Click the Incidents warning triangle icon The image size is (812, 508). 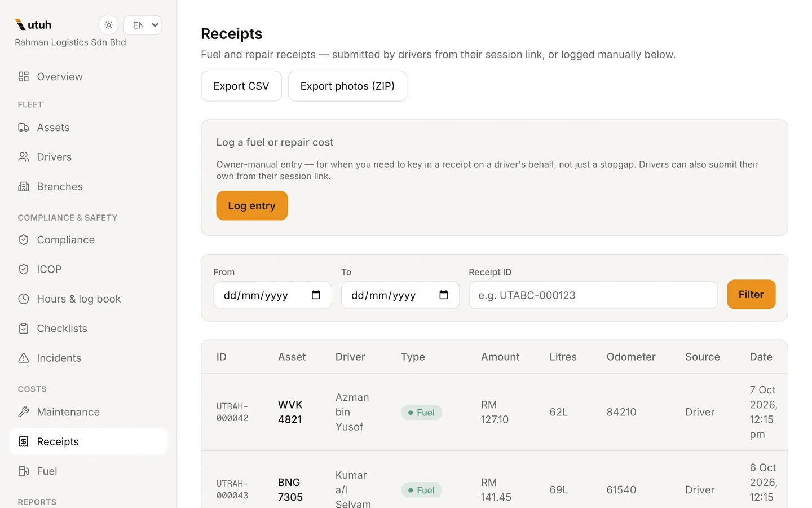(24, 358)
